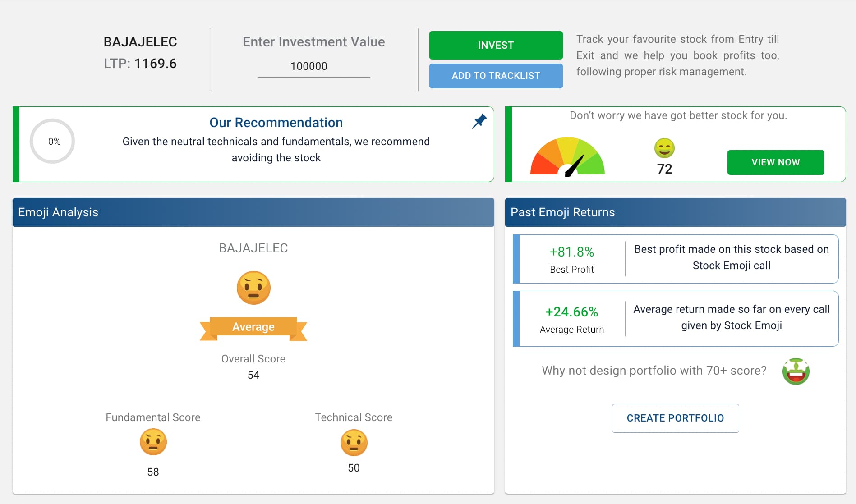Screen dimensions: 856x504
Task: Click the BAJAJELEC ticker name at top
Action: [140, 42]
